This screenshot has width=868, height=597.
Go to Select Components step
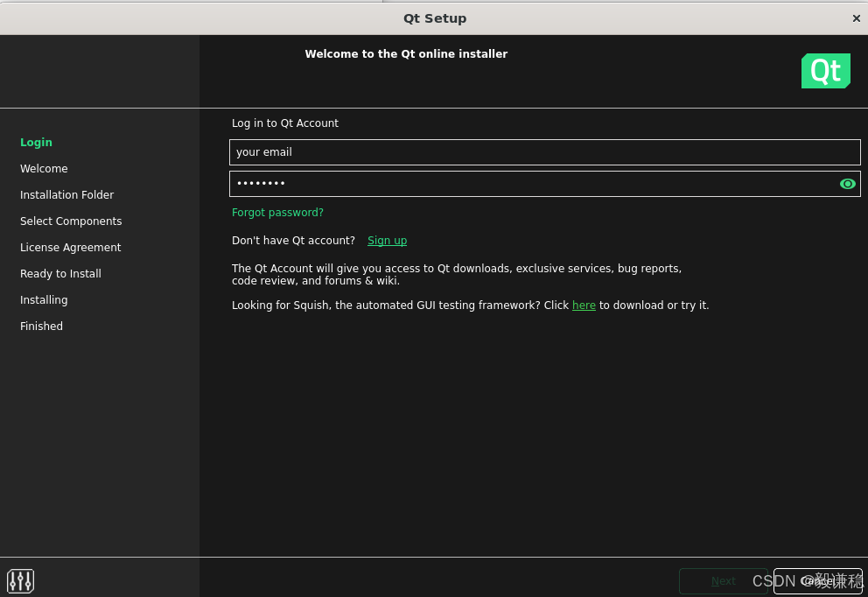pyautogui.click(x=71, y=221)
